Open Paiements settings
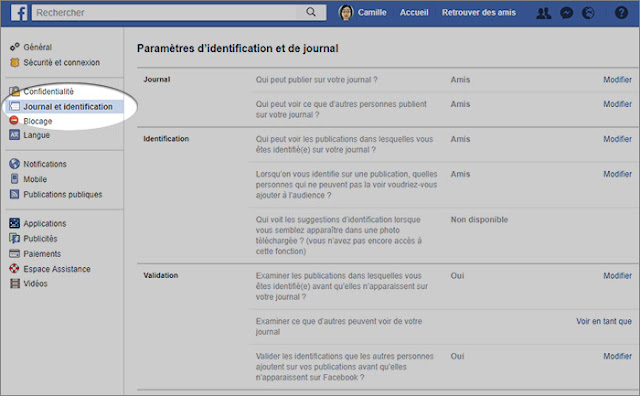The height and width of the screenshot is (396, 640). pyautogui.click(x=42, y=254)
